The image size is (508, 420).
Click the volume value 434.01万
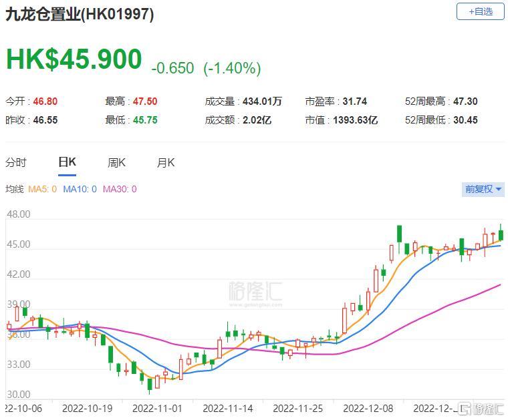point(263,101)
